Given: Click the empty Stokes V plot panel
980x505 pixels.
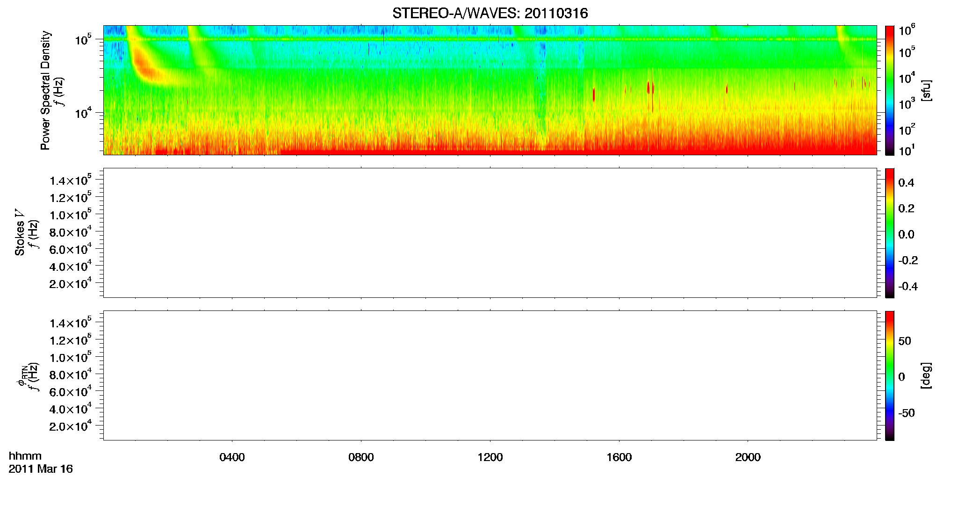Looking at the screenshot, I should click(490, 233).
